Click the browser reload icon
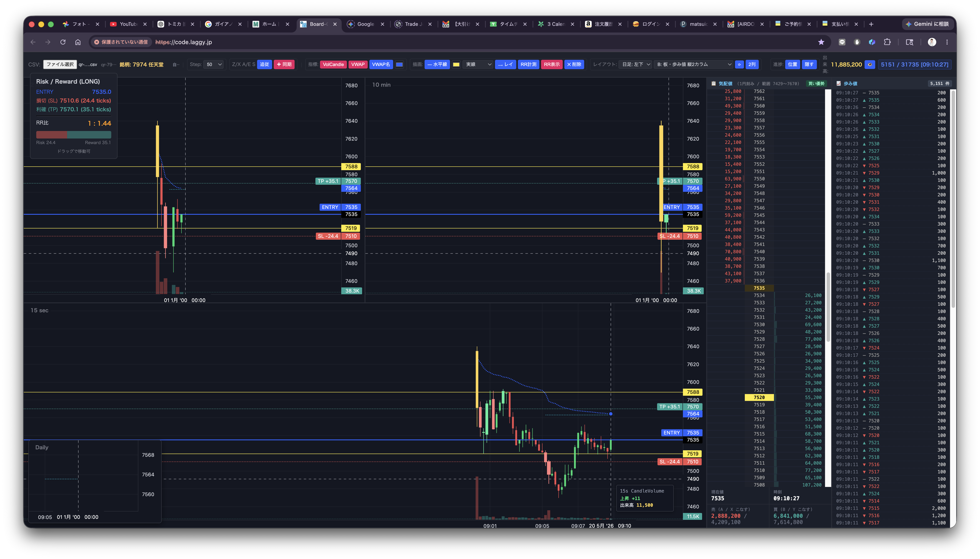980x559 pixels. [63, 42]
